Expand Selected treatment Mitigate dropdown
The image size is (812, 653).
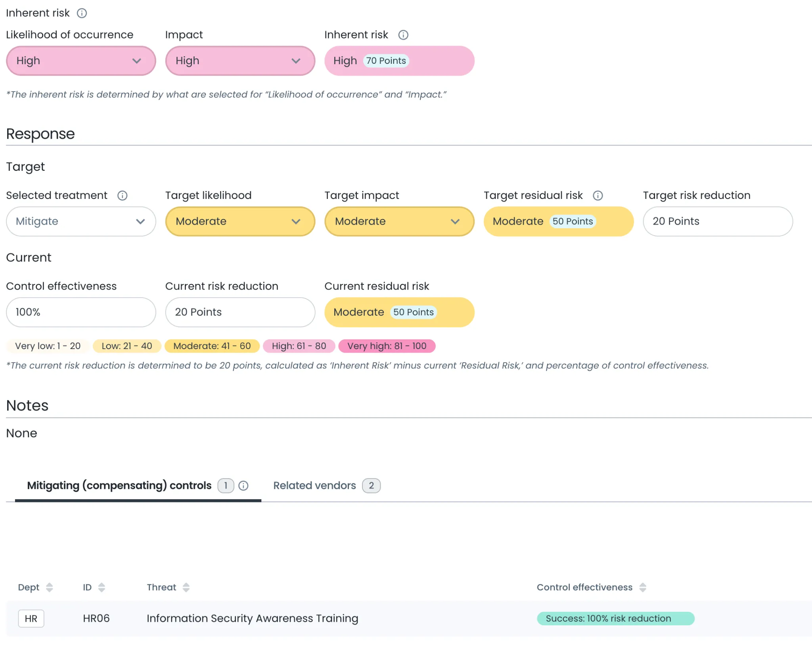pyautogui.click(x=81, y=221)
